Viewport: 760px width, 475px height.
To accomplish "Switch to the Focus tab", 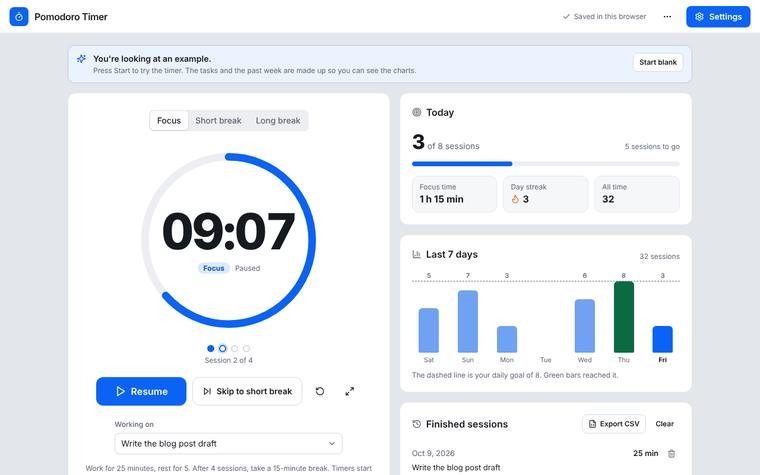I will click(x=169, y=121).
